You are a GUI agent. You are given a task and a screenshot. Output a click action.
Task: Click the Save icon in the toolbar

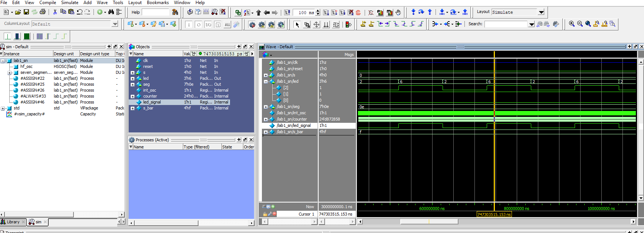point(26,12)
